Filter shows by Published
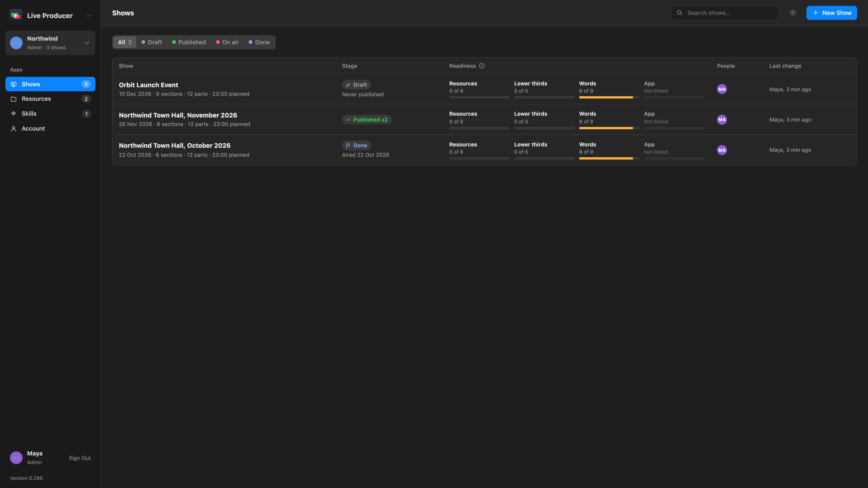Screen dimensions: 868x488 coord(189,42)
